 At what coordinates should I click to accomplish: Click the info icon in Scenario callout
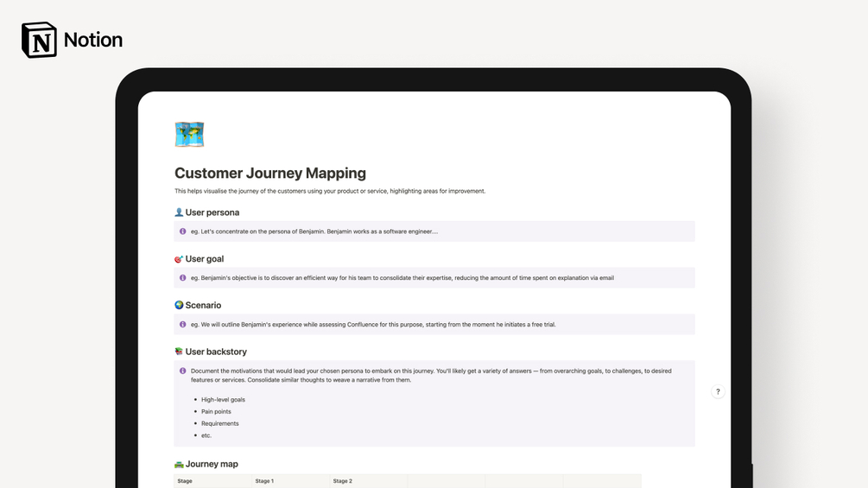point(183,324)
